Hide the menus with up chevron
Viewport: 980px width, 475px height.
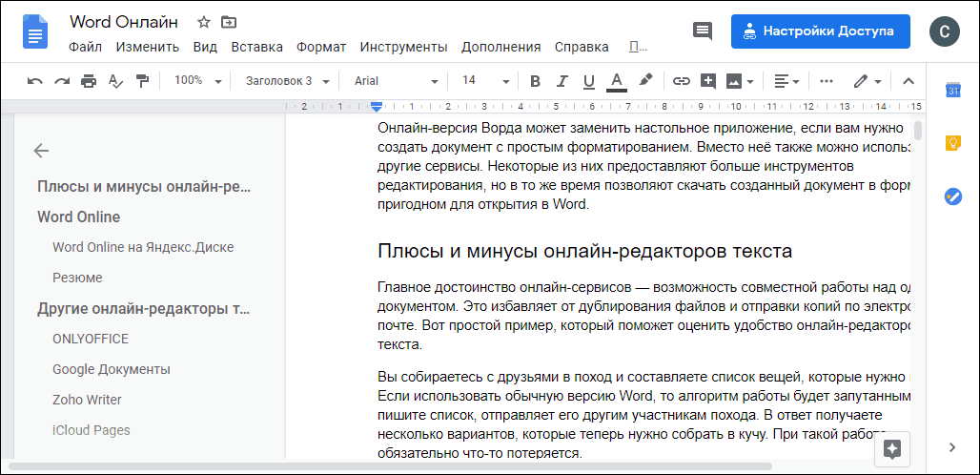(909, 81)
